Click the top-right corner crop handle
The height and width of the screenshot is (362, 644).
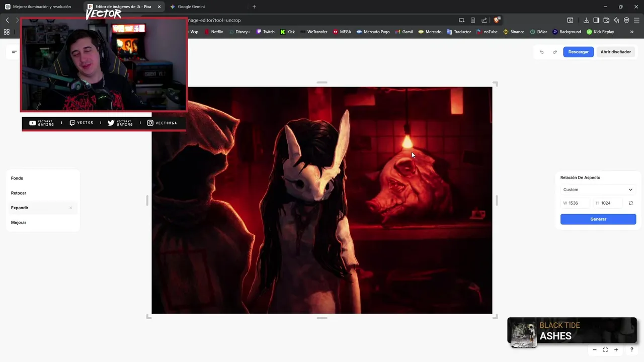495,84
